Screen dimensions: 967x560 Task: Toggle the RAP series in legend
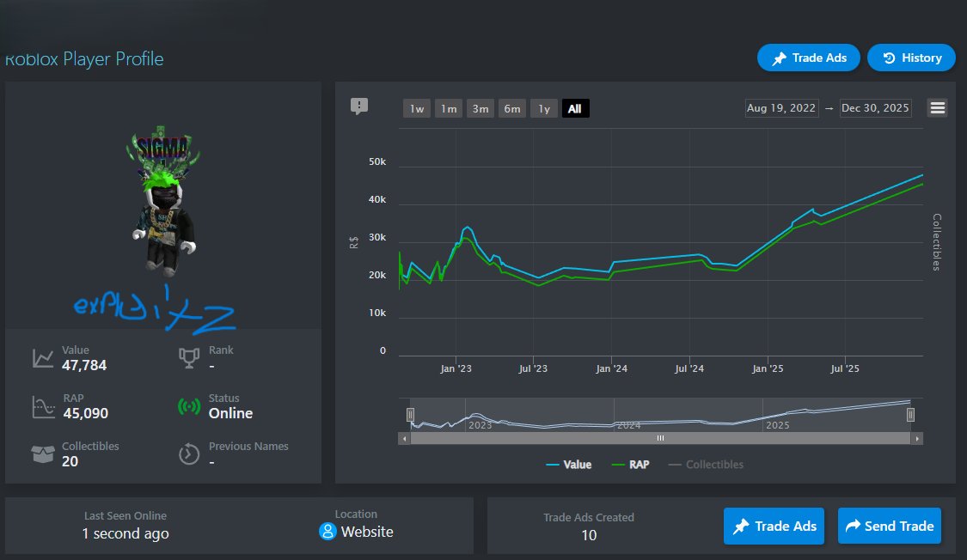click(630, 465)
